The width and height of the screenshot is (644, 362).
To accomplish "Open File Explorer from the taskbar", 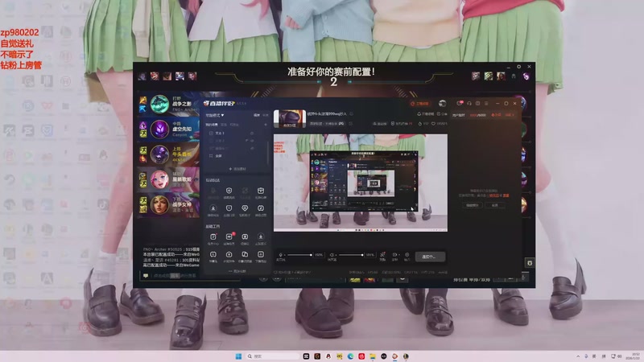I will pyautogui.click(x=373, y=356).
